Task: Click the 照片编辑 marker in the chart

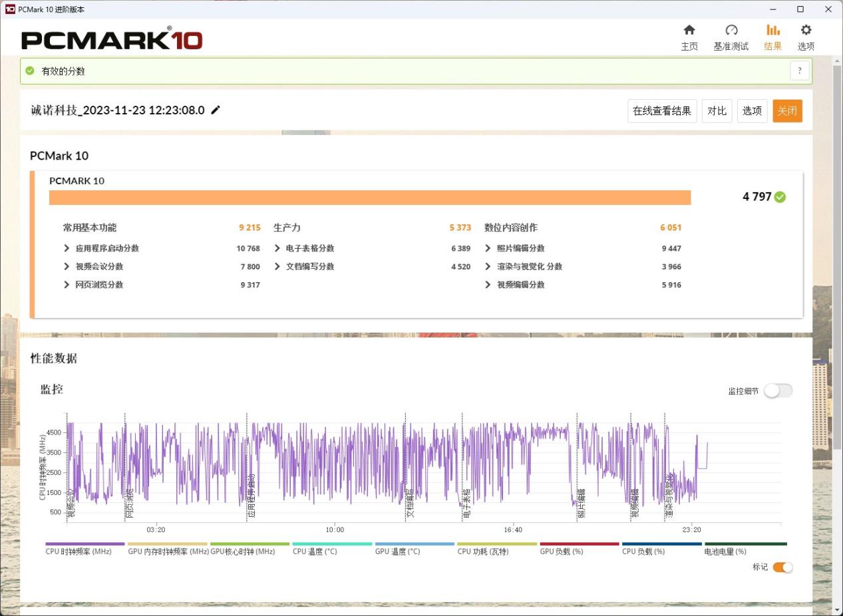Action: [x=582, y=504]
